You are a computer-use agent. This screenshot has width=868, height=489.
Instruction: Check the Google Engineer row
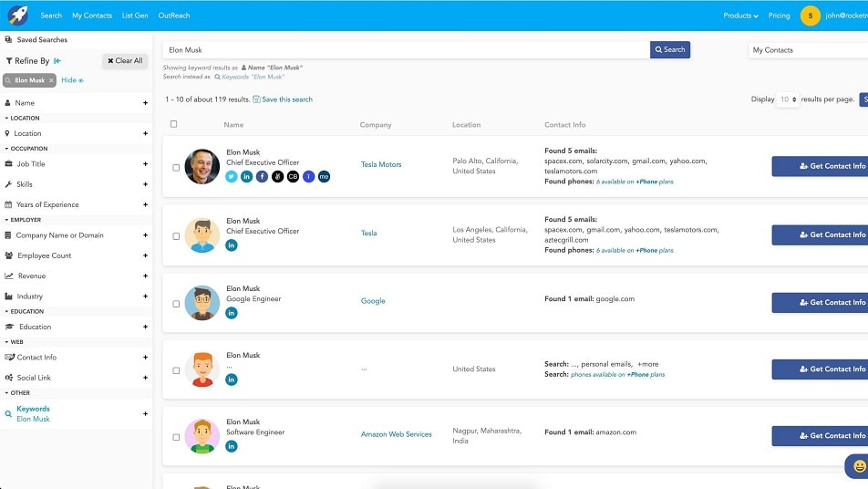point(176,304)
